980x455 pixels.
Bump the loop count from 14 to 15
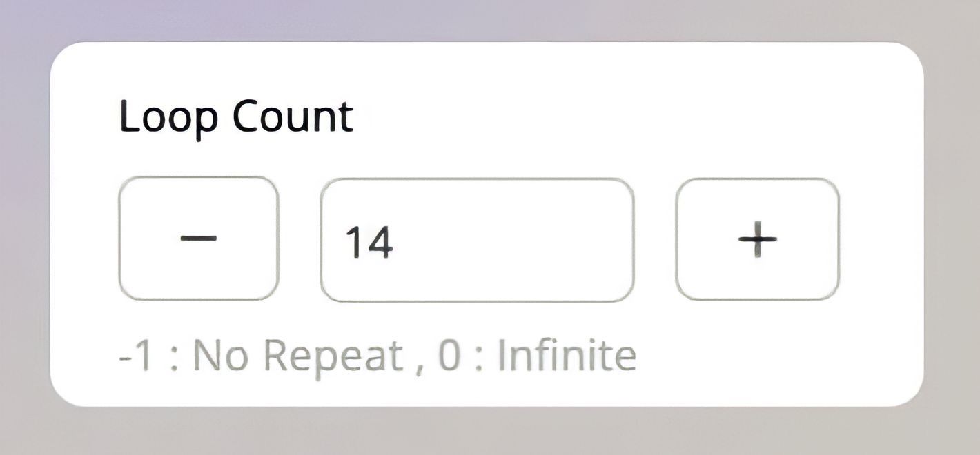[x=757, y=239]
